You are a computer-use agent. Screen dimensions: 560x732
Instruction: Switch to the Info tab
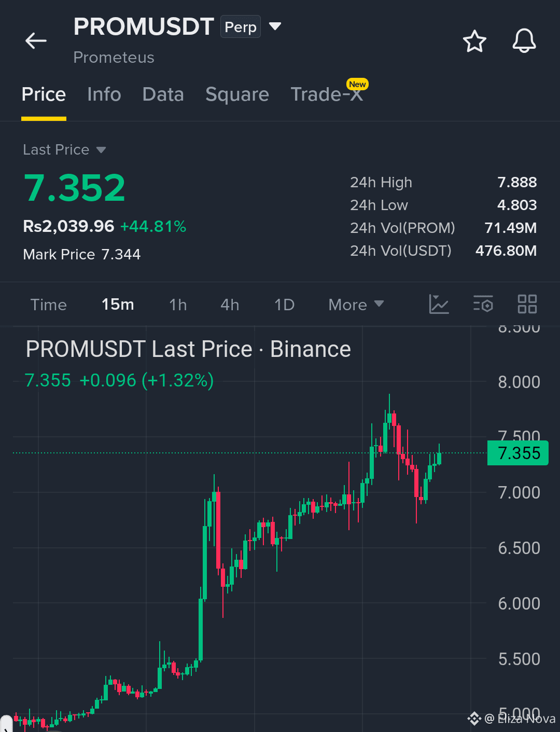(x=104, y=94)
